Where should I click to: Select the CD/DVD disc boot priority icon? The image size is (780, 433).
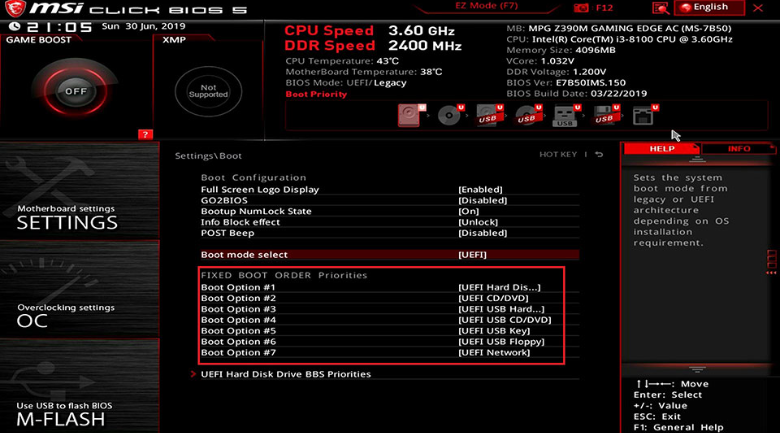(450, 115)
